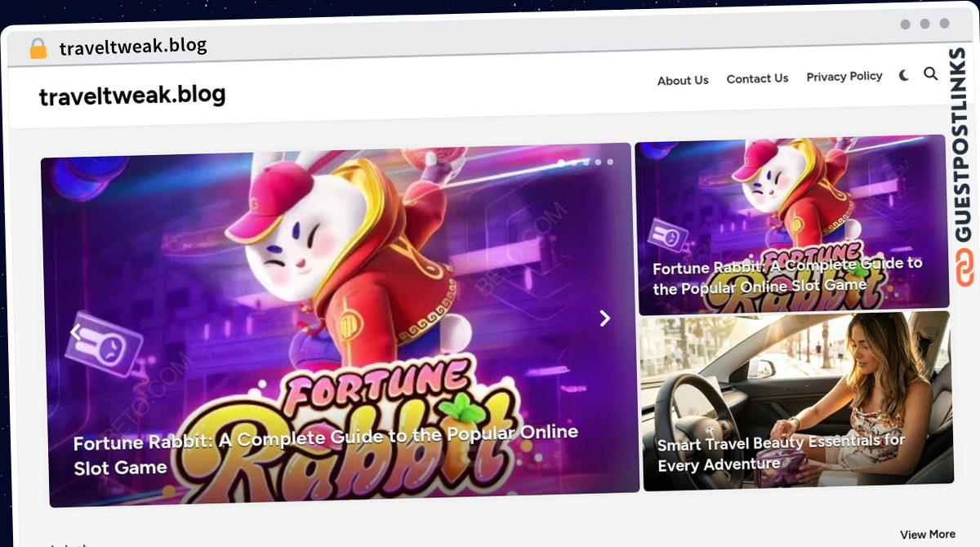This screenshot has width=980, height=547.
Task: Go to the previous slide with left arrow
Action: coord(75,332)
